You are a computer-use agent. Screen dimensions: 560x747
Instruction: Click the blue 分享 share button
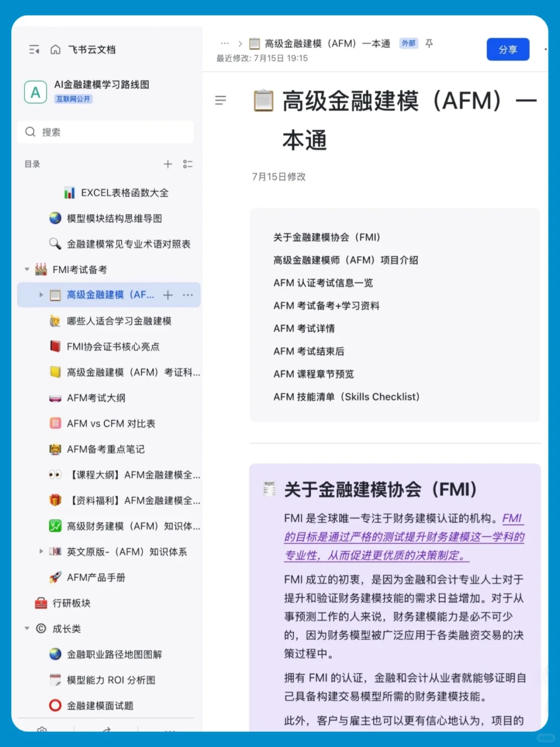[x=508, y=49]
